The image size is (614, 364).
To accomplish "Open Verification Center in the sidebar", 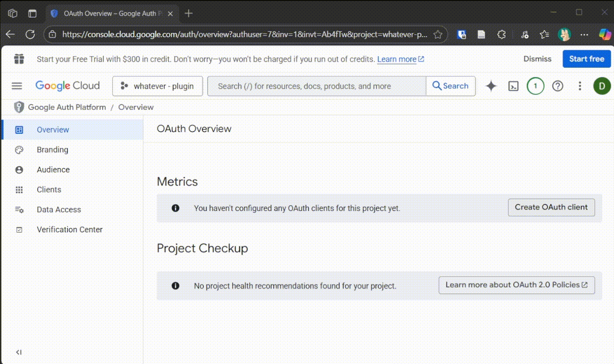I will (72, 230).
